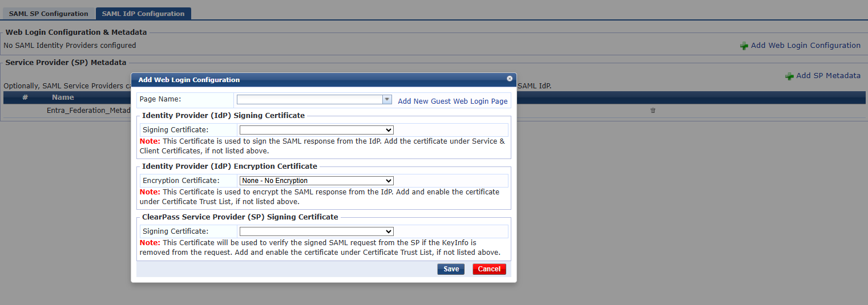Image resolution: width=868 pixels, height=305 pixels.
Task: Click the green plus icon for Add SP Metadata
Action: 789,76
